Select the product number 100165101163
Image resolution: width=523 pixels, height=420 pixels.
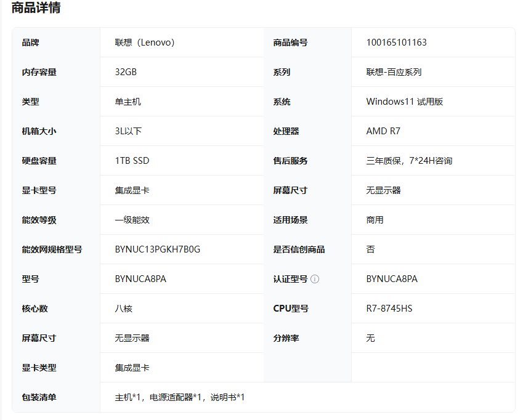[396, 42]
